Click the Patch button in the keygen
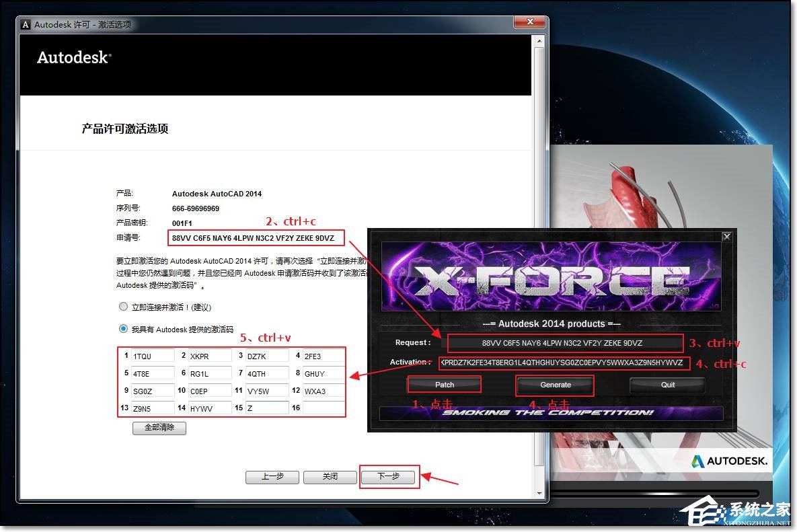The image size is (797, 532). [x=444, y=384]
